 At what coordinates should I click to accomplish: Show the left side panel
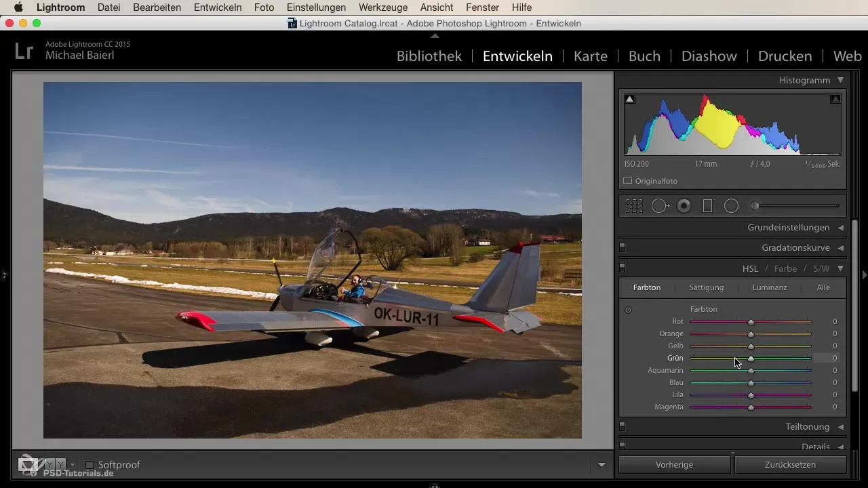(x=4, y=274)
